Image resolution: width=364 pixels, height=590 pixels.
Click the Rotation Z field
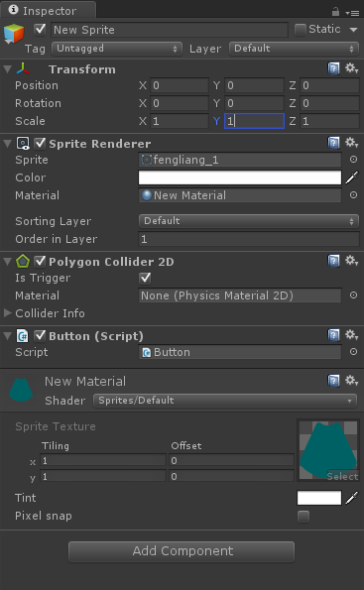point(329,103)
